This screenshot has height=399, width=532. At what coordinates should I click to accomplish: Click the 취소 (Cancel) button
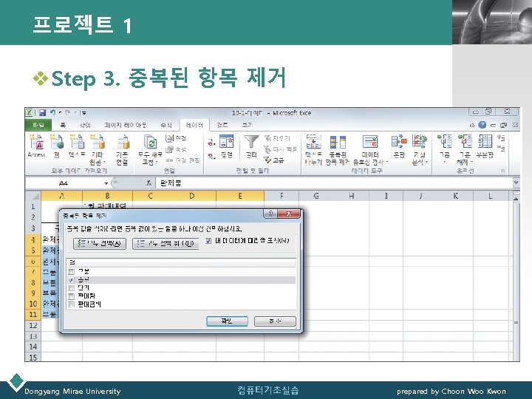(x=275, y=321)
